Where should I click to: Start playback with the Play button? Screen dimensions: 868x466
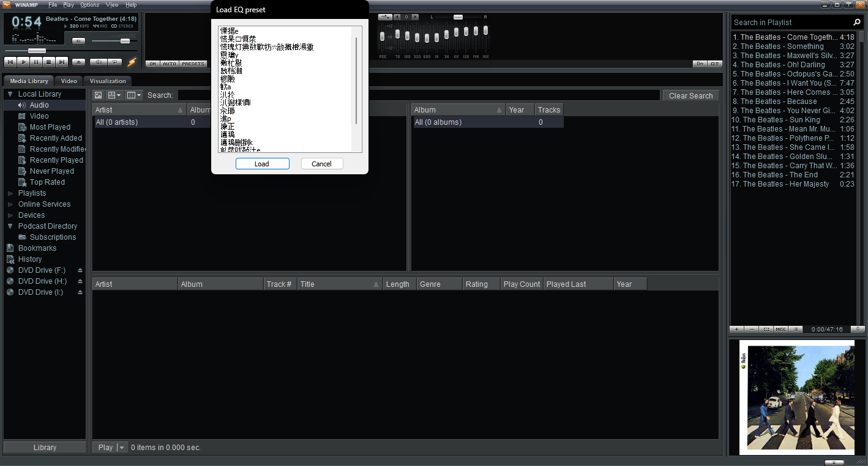(23, 62)
